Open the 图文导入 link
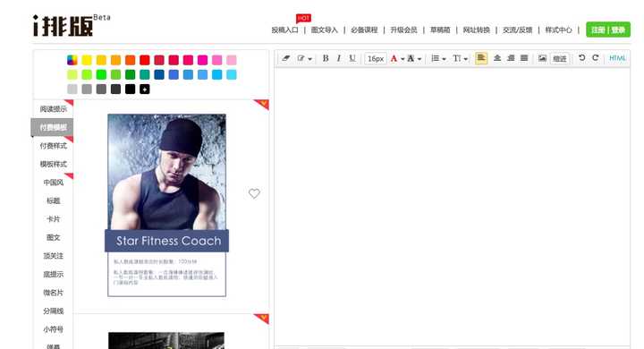The width and height of the screenshot is (644, 349). click(324, 30)
